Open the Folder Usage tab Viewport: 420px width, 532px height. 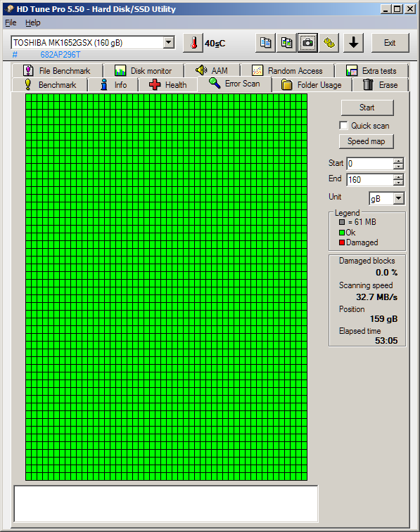point(312,85)
